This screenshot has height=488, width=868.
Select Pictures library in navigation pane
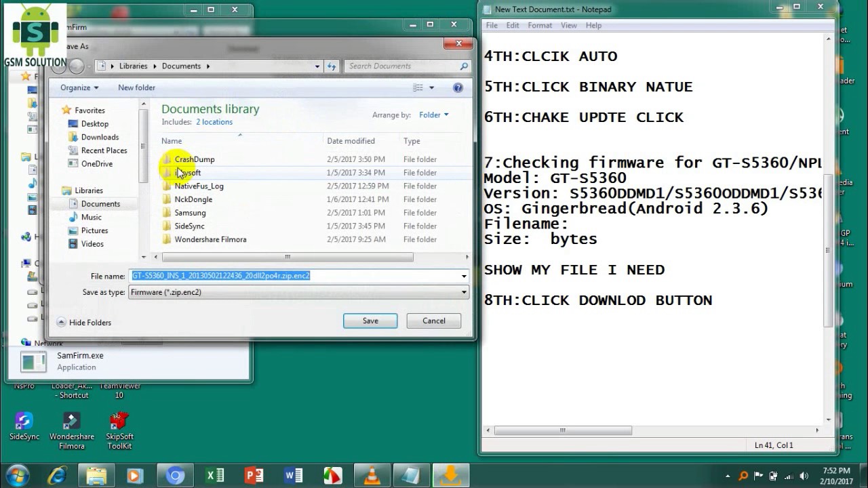click(x=94, y=230)
